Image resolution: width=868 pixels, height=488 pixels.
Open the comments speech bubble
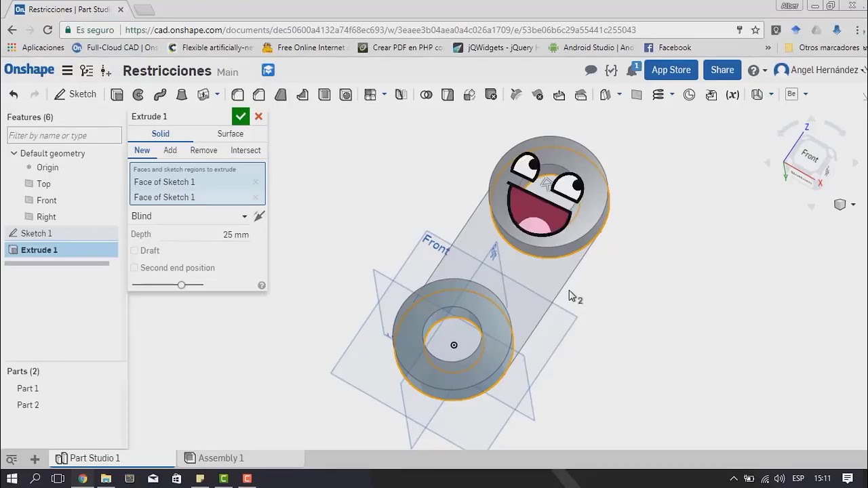(x=591, y=70)
